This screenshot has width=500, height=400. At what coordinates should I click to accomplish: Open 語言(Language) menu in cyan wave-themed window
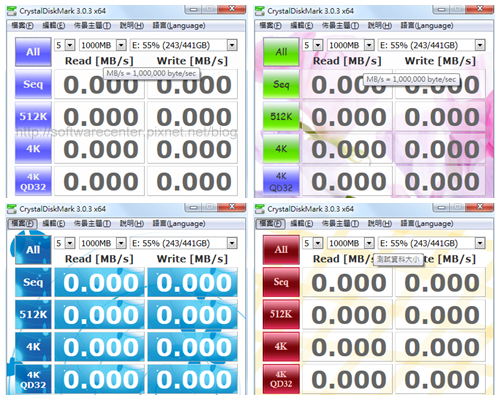click(179, 224)
